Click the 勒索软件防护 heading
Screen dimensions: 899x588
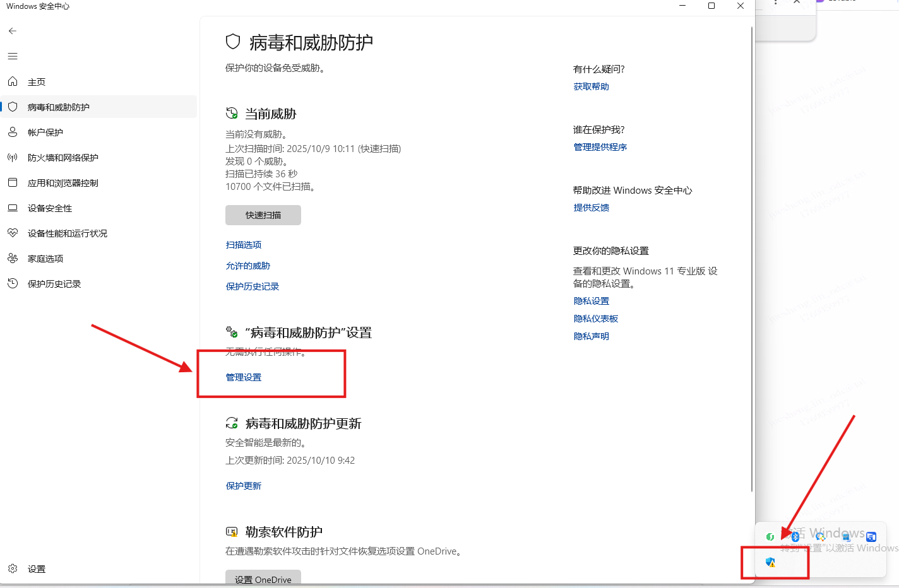tap(284, 532)
